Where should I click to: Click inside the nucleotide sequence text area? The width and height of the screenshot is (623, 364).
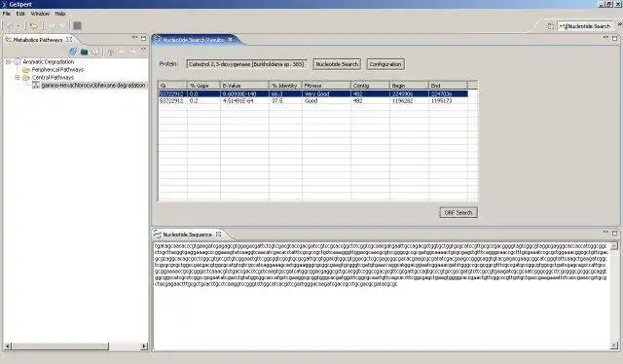pyautogui.click(x=382, y=296)
